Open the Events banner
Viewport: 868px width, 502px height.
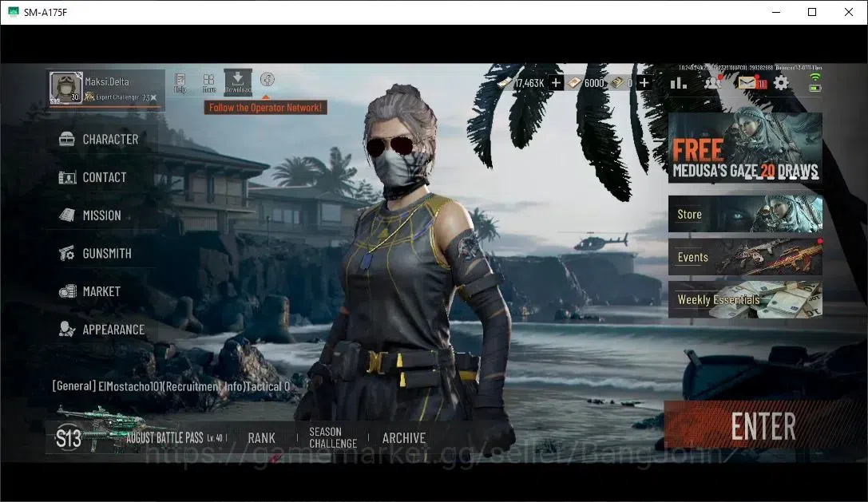pos(745,257)
